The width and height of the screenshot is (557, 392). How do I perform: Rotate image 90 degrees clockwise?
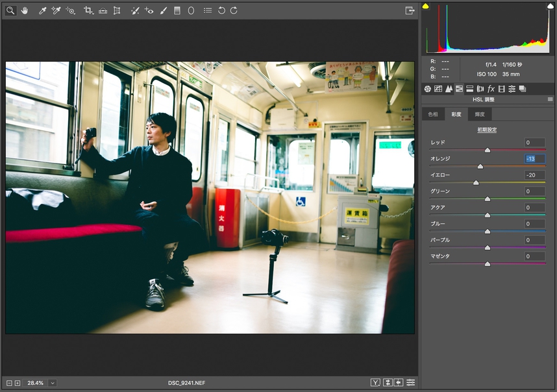tap(234, 10)
